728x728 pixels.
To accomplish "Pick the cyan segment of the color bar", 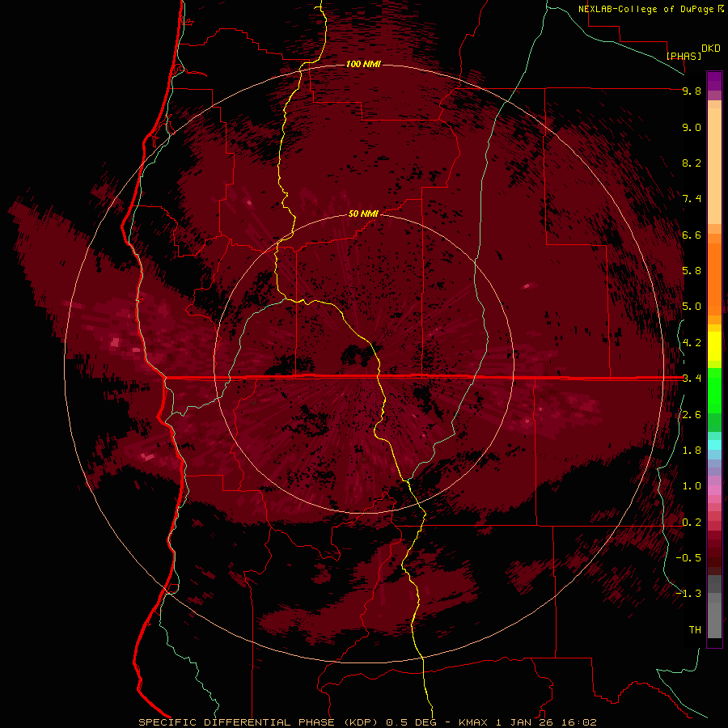I will pyautogui.click(x=714, y=445).
